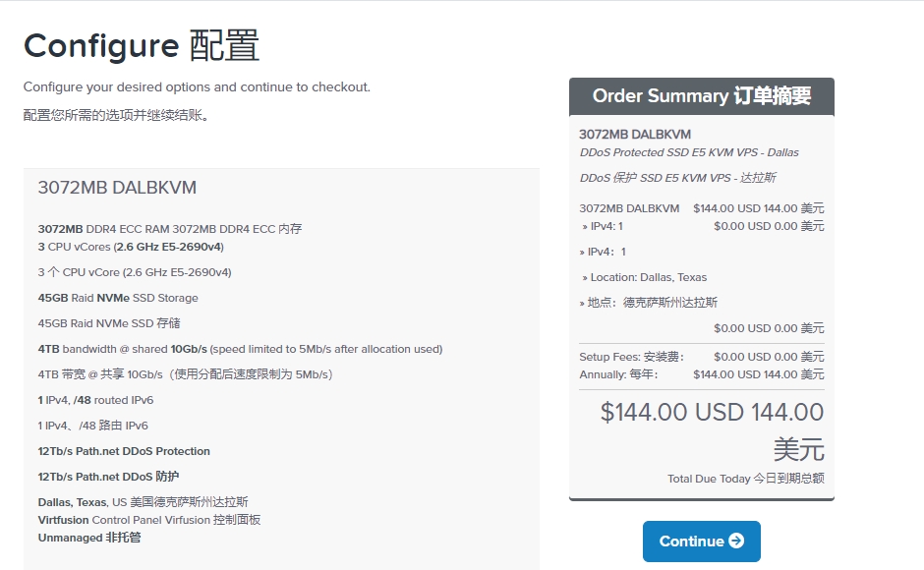Click the Total Due Today label
Screen dimensions: 924x570
click(x=745, y=479)
